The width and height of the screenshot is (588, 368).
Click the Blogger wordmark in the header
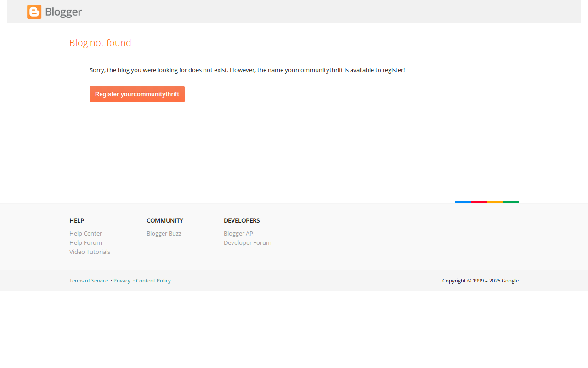64,12
